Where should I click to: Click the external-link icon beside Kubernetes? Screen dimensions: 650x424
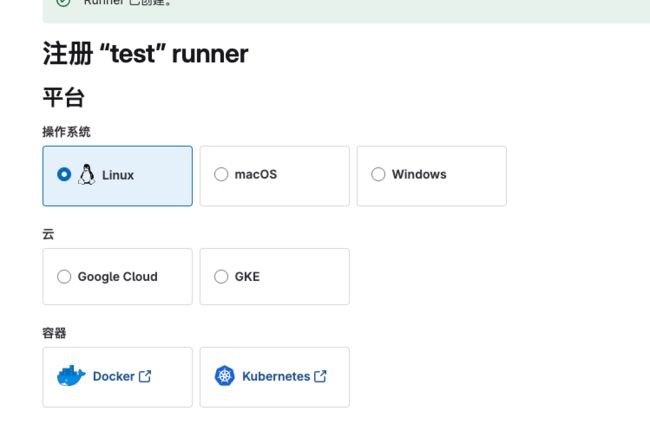click(320, 376)
